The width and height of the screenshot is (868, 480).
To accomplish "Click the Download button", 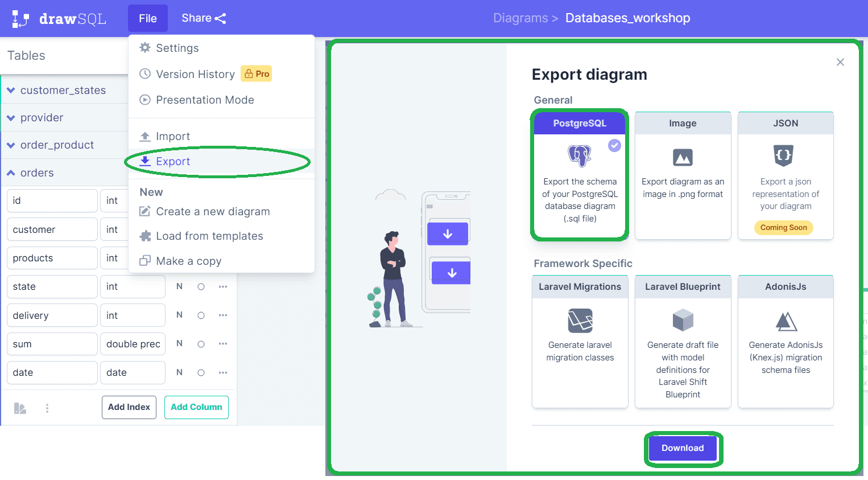I will [683, 448].
